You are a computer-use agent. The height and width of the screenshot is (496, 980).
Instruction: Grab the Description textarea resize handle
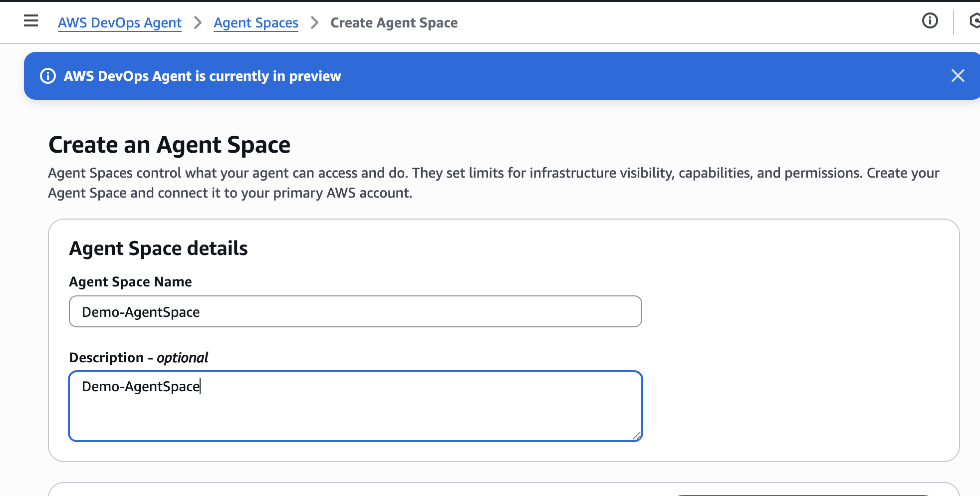[x=636, y=436]
